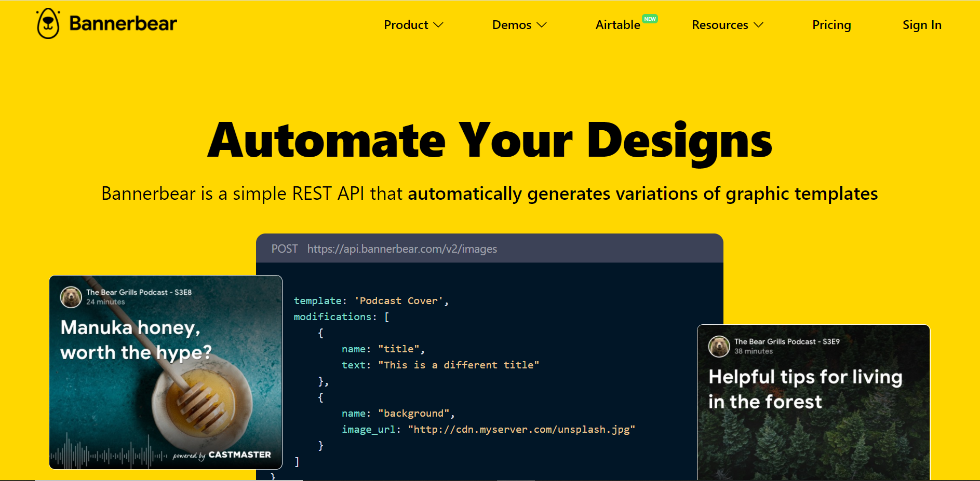980x481 pixels.
Task: Open the Manuka honey podcast cover image
Action: tap(166, 372)
